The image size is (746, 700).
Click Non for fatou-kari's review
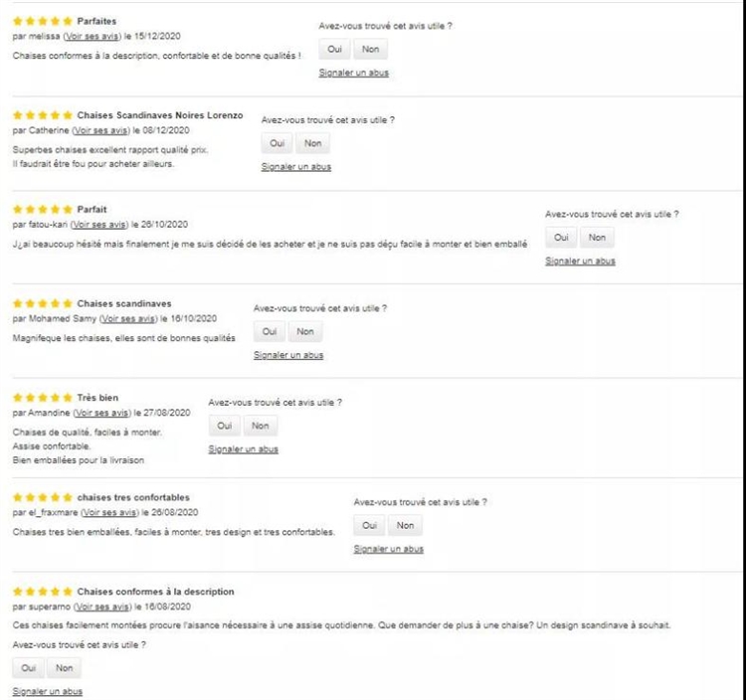pyautogui.click(x=597, y=238)
